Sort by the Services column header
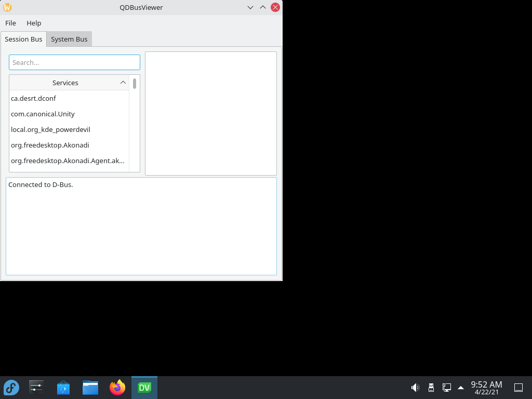 pos(69,83)
